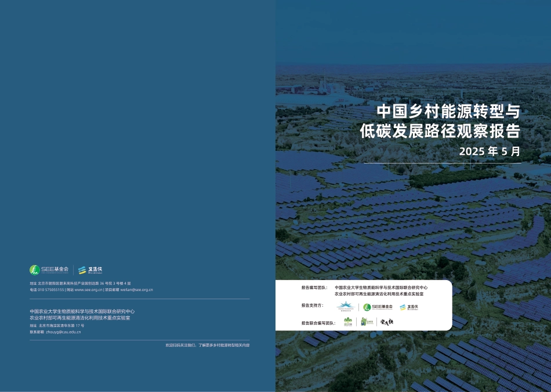
Task: Click the 卫蓝侠 logo in the white supporter box
Action: pyautogui.click(x=409, y=307)
